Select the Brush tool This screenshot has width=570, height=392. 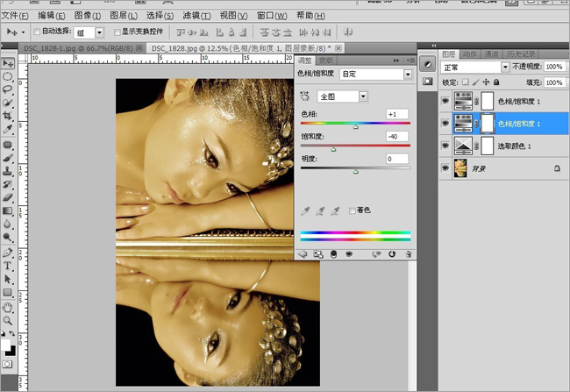coord(8,158)
